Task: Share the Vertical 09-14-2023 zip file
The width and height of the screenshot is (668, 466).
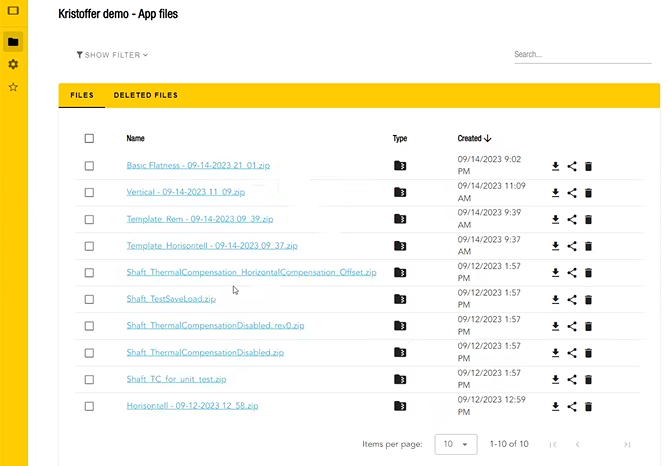Action: point(572,193)
